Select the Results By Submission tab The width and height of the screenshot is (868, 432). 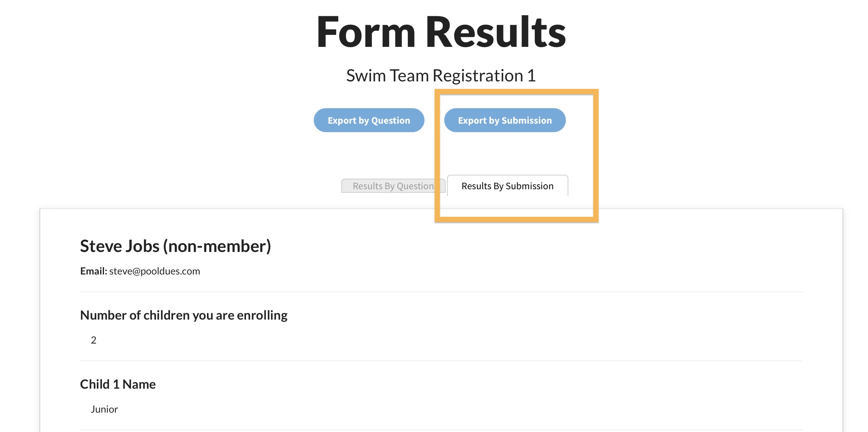pyautogui.click(x=507, y=186)
